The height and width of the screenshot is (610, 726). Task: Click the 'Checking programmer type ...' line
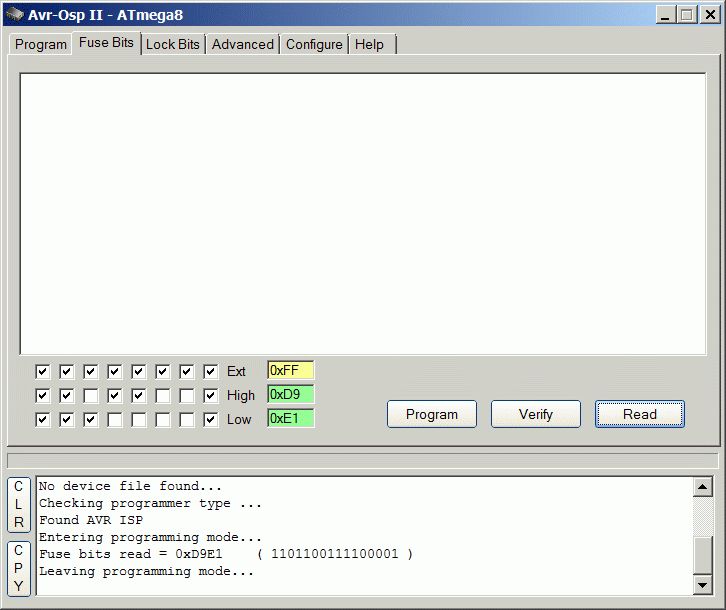coord(150,503)
